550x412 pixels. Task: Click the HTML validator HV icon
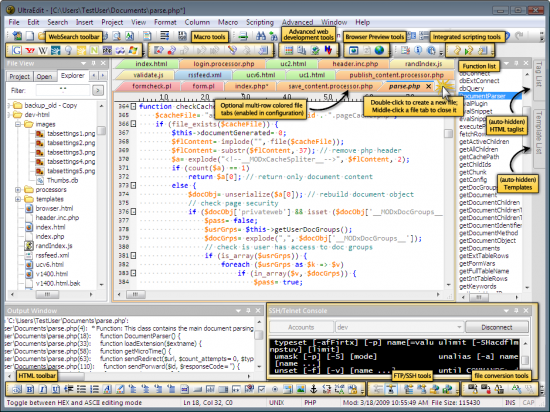[x=328, y=50]
